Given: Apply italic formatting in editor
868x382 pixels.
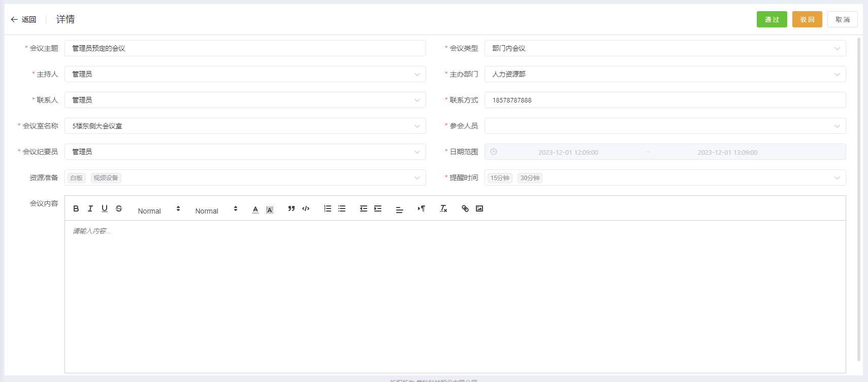Looking at the screenshot, I should point(90,209).
